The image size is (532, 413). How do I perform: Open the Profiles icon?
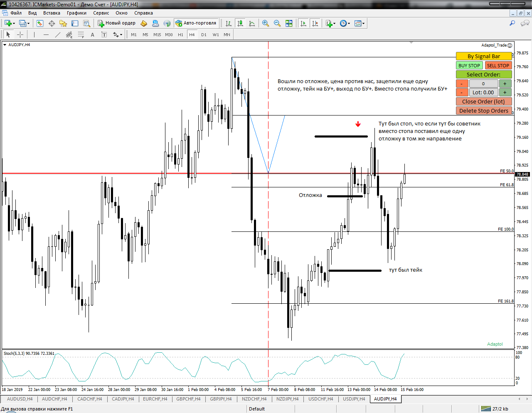click(x=22, y=23)
